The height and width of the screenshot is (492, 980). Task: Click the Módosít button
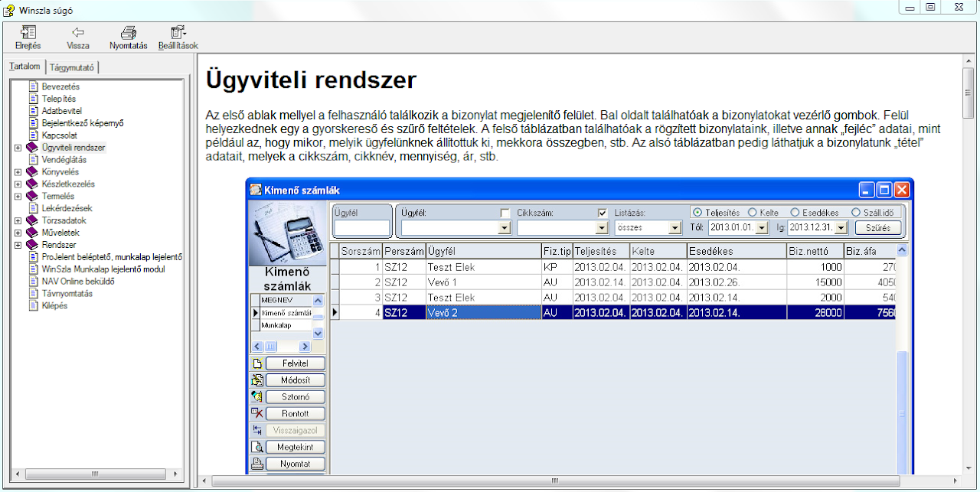[x=296, y=380]
